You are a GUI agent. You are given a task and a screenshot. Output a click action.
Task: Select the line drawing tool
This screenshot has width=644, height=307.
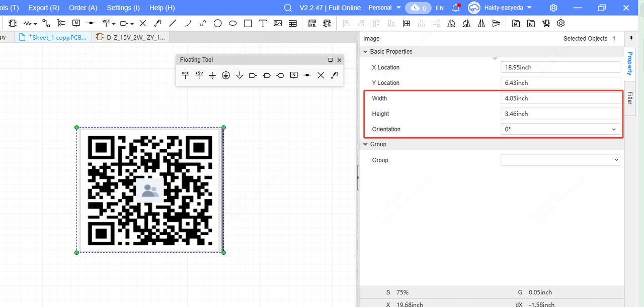(173, 23)
